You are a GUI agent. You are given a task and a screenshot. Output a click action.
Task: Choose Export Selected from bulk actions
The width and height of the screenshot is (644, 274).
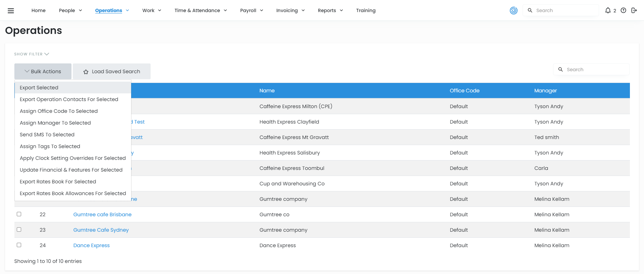[39, 88]
